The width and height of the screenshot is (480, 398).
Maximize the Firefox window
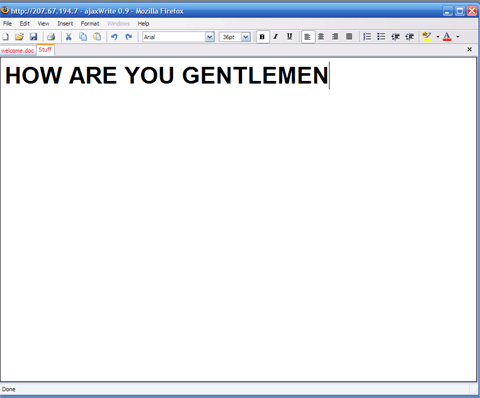pyautogui.click(x=460, y=11)
